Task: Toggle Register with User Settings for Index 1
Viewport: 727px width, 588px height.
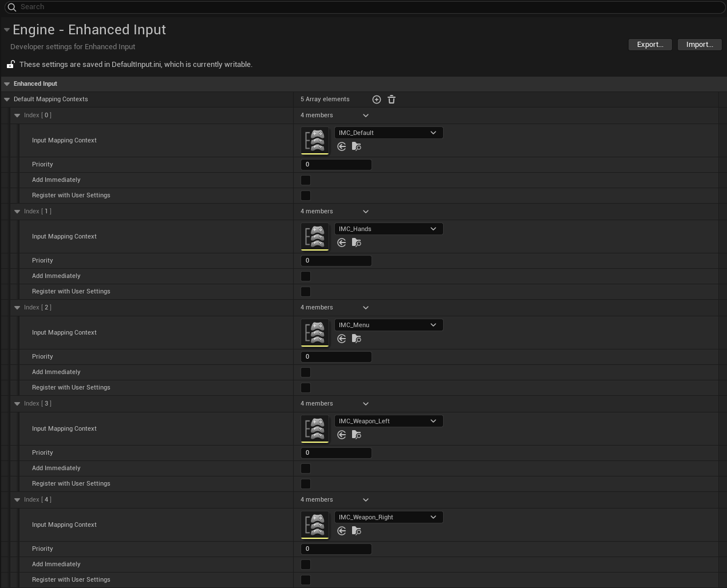Action: tap(306, 292)
